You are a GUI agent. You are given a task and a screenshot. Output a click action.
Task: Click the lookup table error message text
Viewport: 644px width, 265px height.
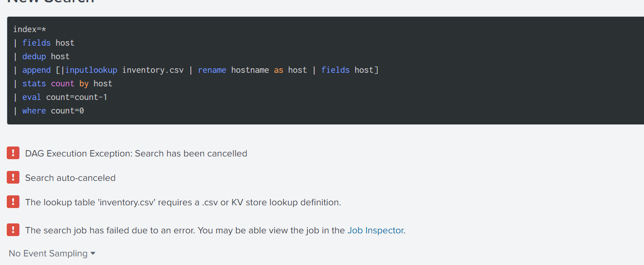click(x=183, y=202)
